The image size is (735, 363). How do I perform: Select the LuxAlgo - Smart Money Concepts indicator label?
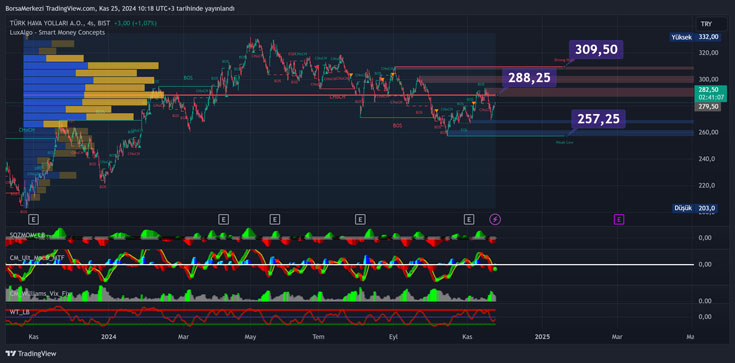[57, 32]
